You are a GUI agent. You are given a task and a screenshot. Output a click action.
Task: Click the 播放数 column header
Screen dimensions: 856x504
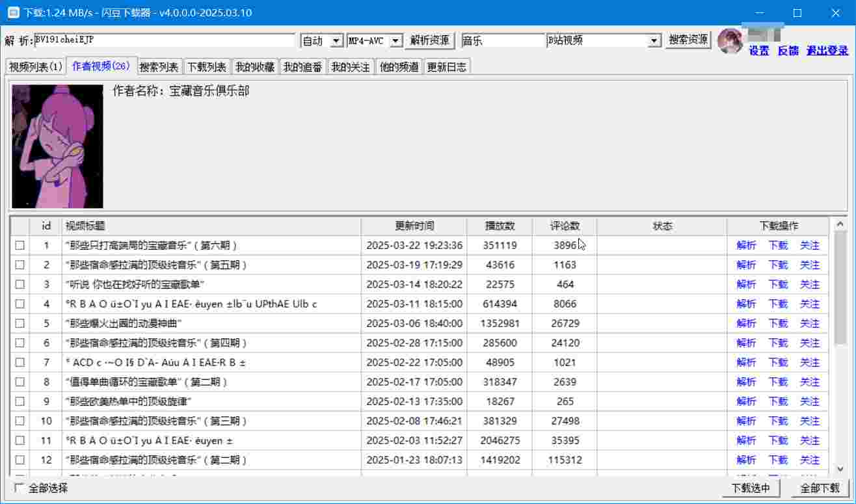[500, 226]
